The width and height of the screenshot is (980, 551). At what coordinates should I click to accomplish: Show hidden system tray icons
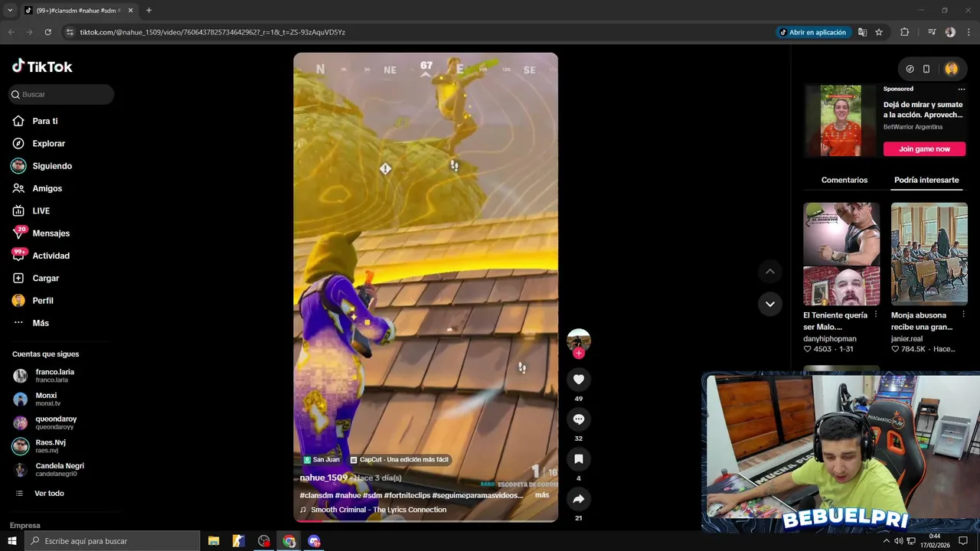click(x=887, y=541)
